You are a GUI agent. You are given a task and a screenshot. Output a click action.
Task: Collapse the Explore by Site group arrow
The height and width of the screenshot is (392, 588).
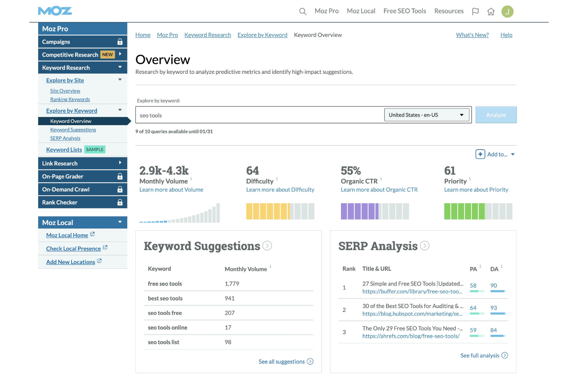120,79
